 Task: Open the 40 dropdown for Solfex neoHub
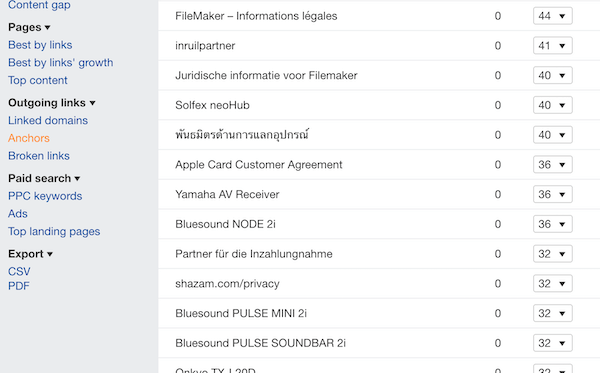pyautogui.click(x=553, y=105)
